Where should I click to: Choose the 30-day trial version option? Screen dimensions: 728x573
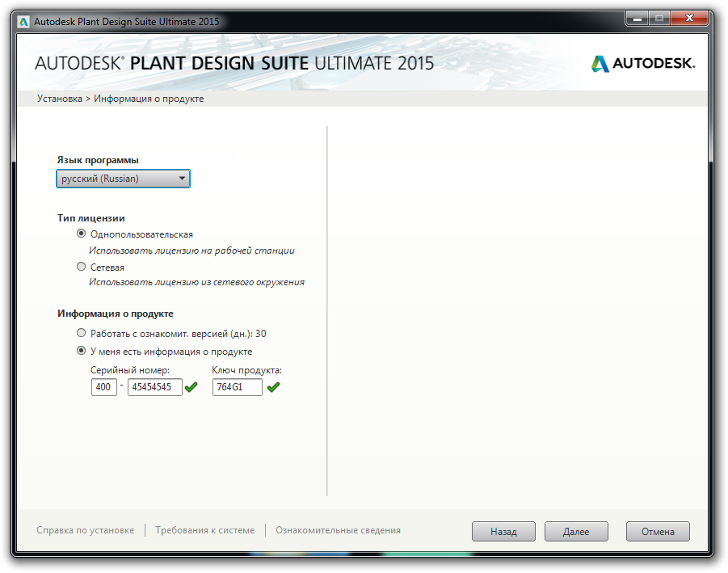[x=82, y=333]
